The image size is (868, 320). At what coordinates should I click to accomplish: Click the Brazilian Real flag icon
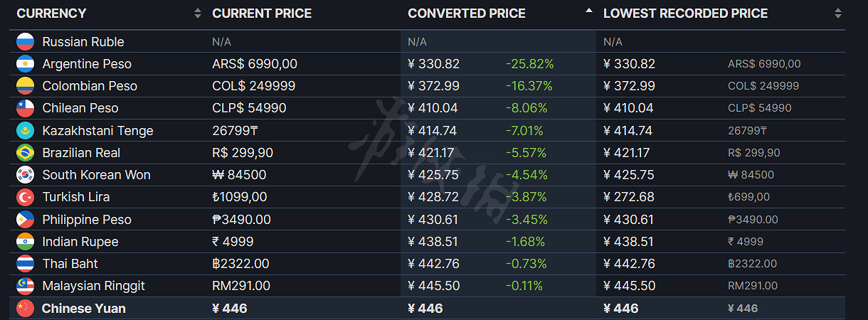tap(26, 153)
